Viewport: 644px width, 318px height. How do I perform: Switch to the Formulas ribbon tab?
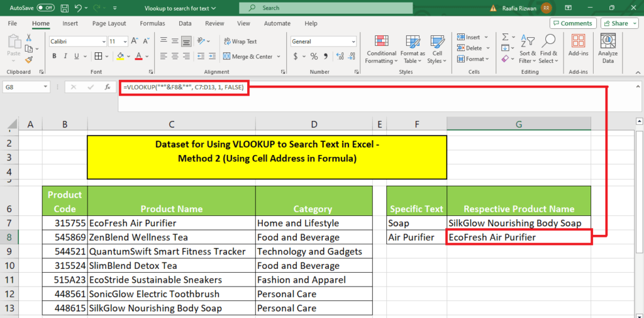(152, 23)
